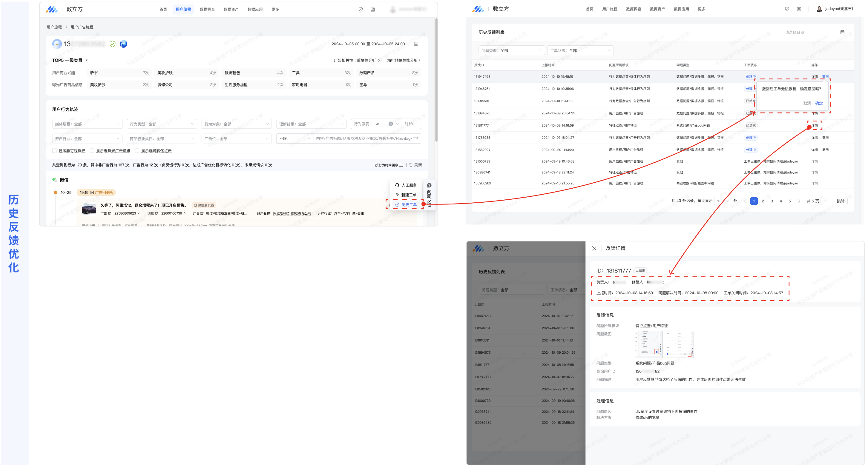868x471 pixels.
Task: Click the 问题反馈 question mark icon
Action: pos(429,185)
